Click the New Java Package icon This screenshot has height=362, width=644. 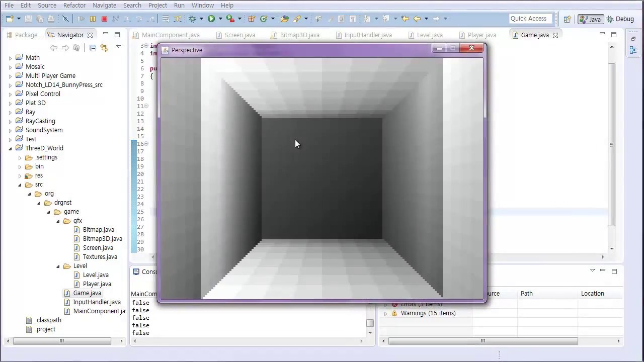pyautogui.click(x=252, y=19)
